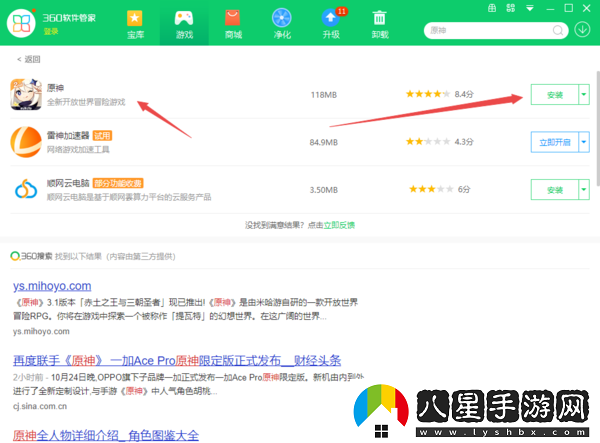Screen dimensions: 600x443
Task: Open the 卸载 trash tab
Action: [x=380, y=24]
